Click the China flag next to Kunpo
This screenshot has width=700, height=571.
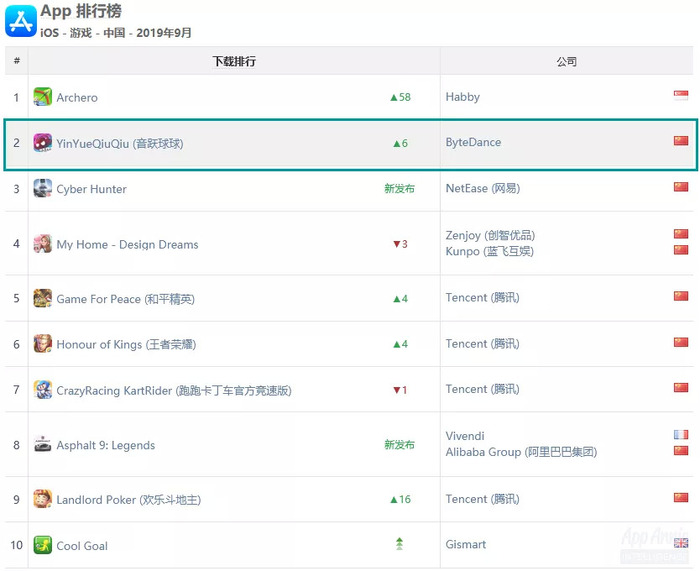681,250
